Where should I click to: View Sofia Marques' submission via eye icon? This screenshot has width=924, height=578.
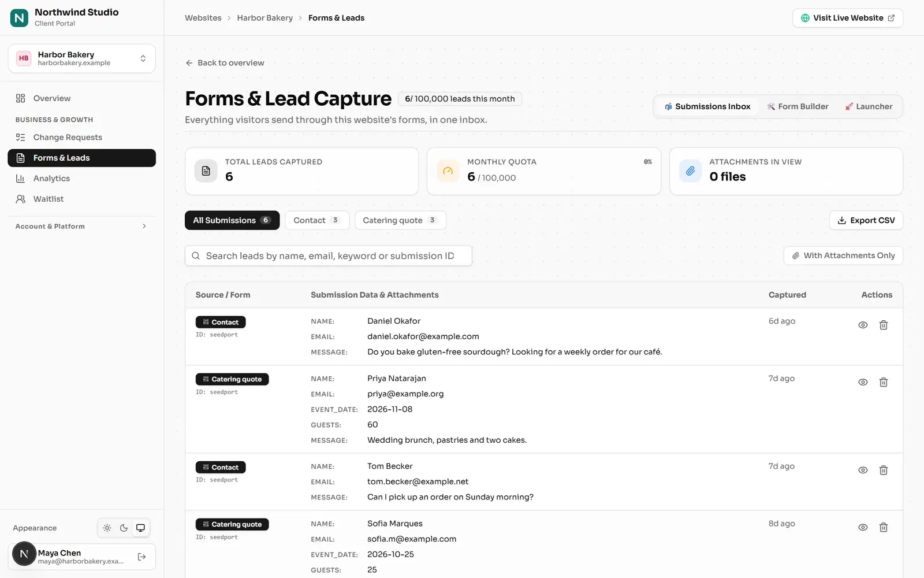[x=863, y=527]
